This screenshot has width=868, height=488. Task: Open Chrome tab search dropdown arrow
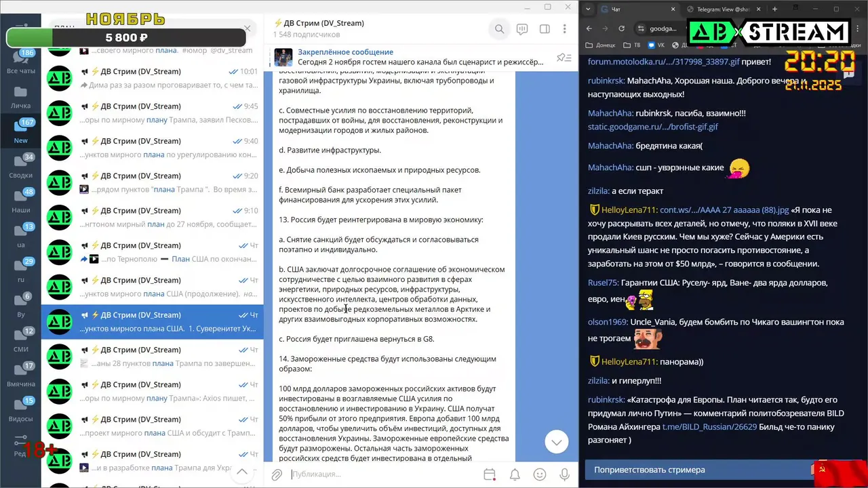(x=588, y=9)
